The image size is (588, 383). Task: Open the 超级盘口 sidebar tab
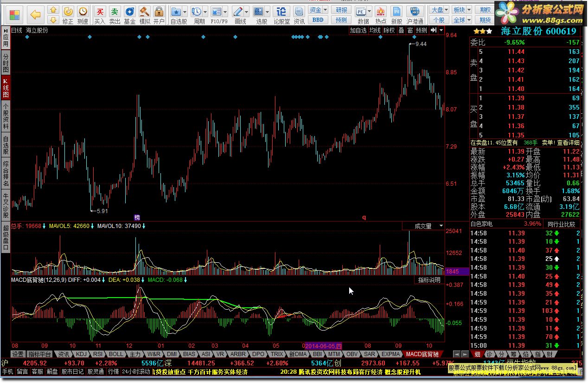(x=6, y=238)
